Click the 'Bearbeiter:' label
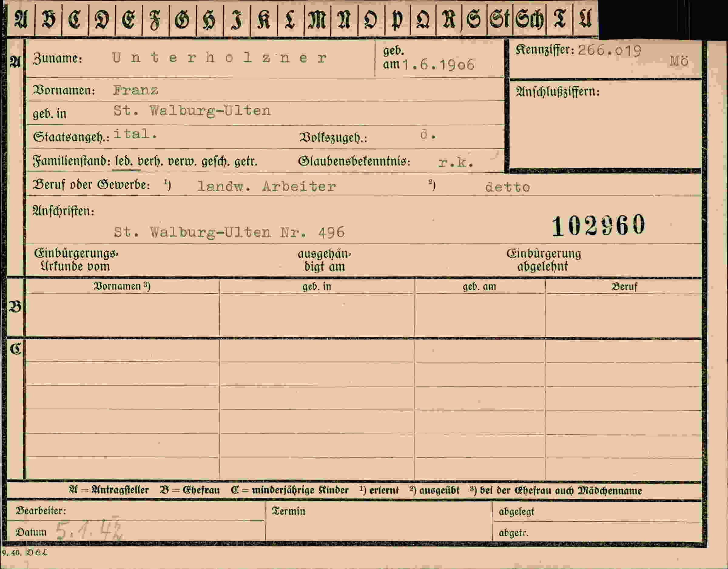Viewport: 728px width, 569px height. tap(41, 511)
